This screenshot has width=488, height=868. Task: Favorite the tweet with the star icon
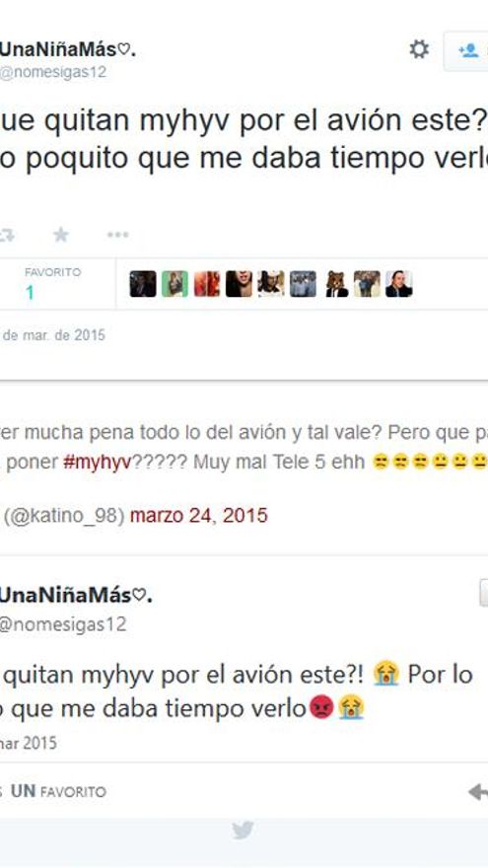pyautogui.click(x=61, y=236)
